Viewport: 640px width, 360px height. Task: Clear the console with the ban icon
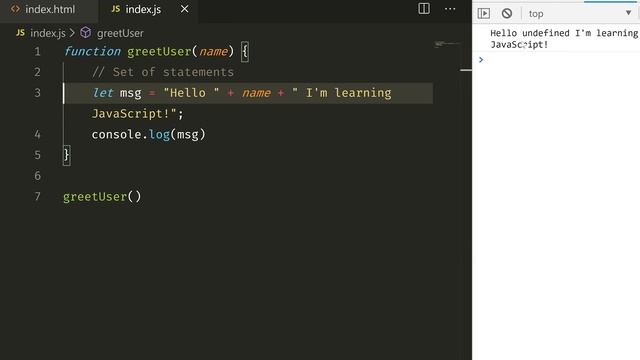(507, 13)
